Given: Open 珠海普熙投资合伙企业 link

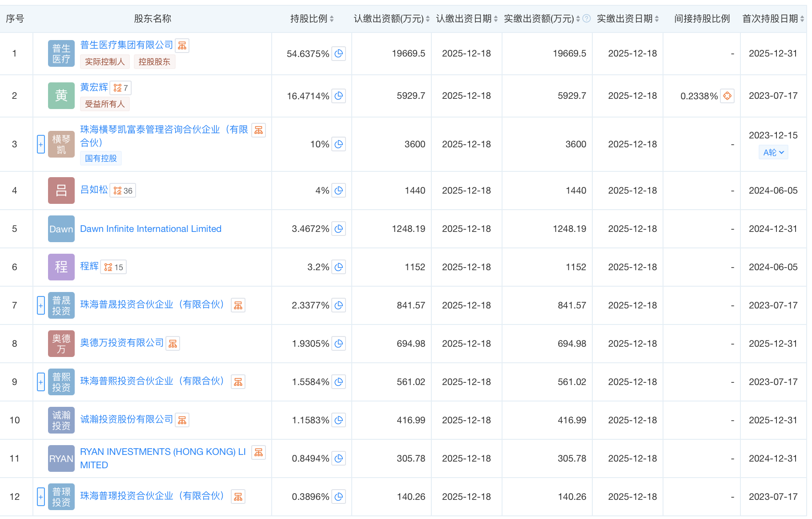Looking at the screenshot, I should tap(153, 381).
